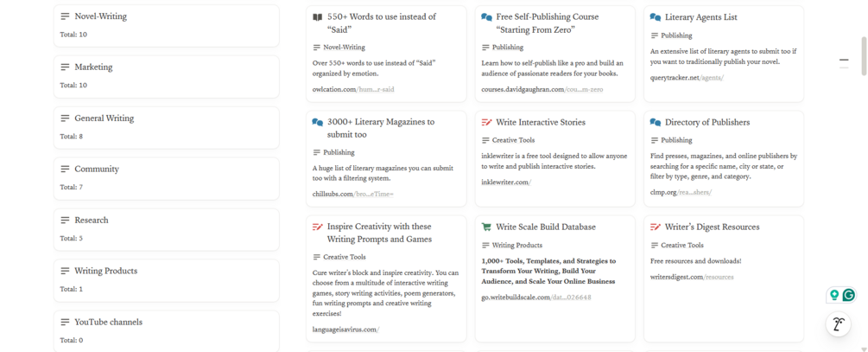Open Free Self-Publishing Course Starting From Zero
Screen dimensions: 868x352
tap(548, 23)
